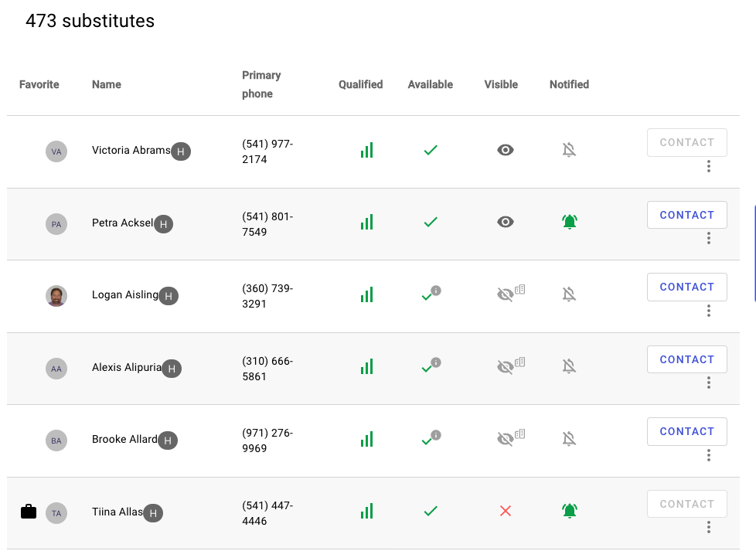The image size is (756, 551).
Task: Click Victoria Abrams' visible eye icon
Action: (x=506, y=150)
